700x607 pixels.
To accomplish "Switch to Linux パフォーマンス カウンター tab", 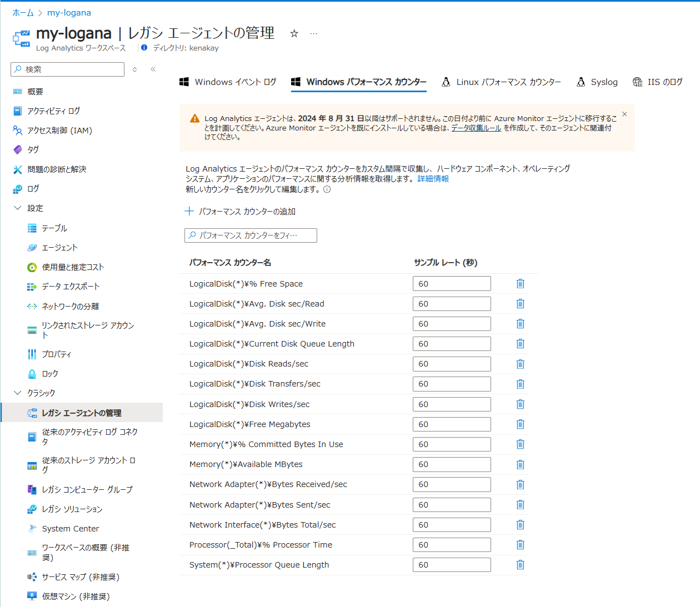I will coord(501,82).
